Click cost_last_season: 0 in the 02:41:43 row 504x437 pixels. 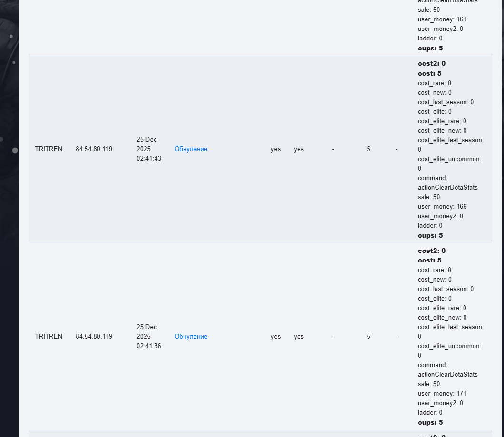pos(446,102)
